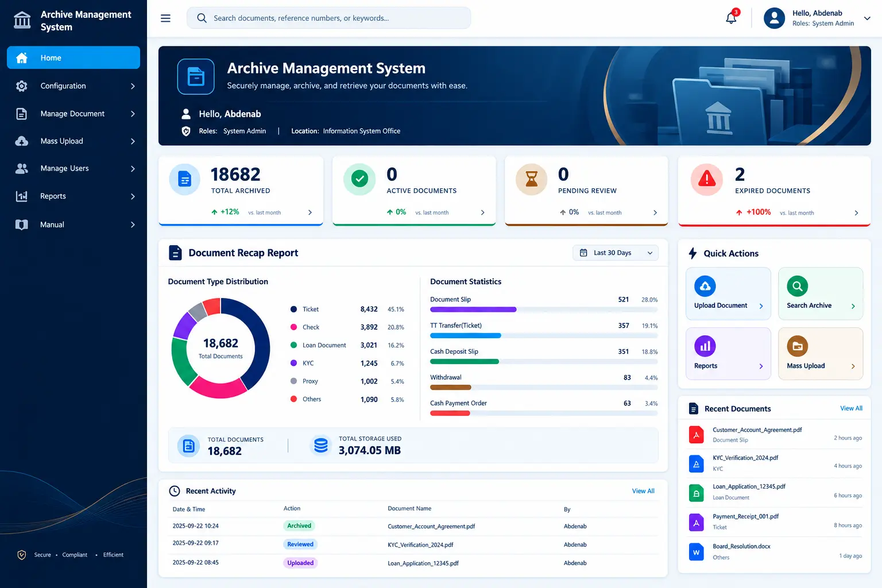Click the Document Slip progress bar
The height and width of the screenshot is (588, 882).
544,310
